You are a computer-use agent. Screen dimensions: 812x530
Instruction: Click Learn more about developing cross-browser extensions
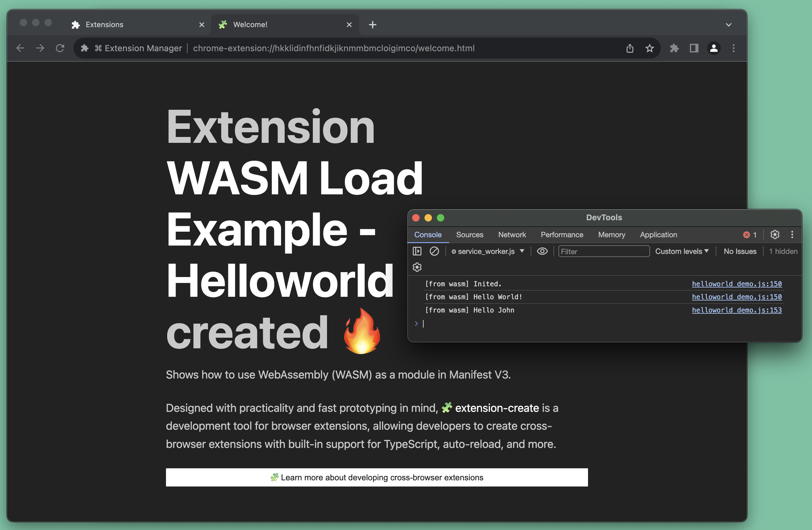(x=377, y=477)
